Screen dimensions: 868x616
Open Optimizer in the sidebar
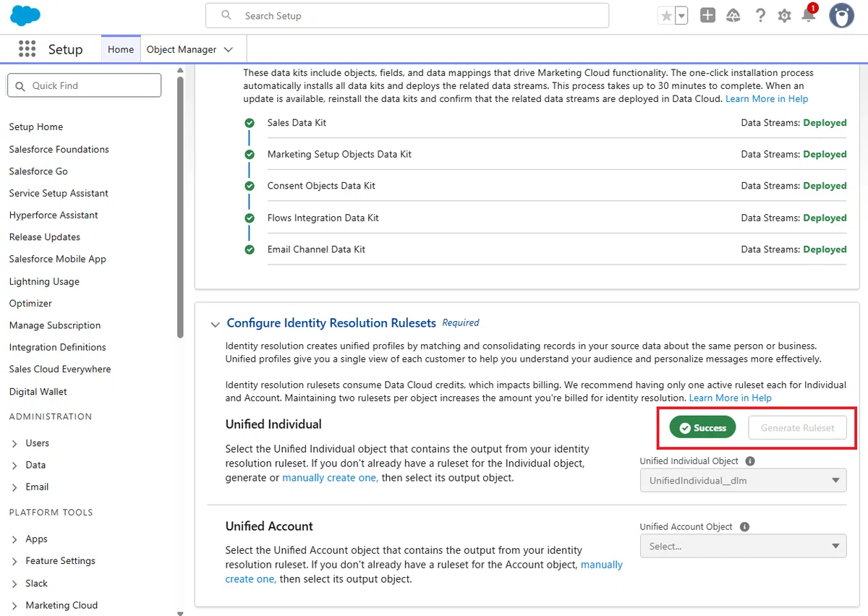[x=30, y=303]
